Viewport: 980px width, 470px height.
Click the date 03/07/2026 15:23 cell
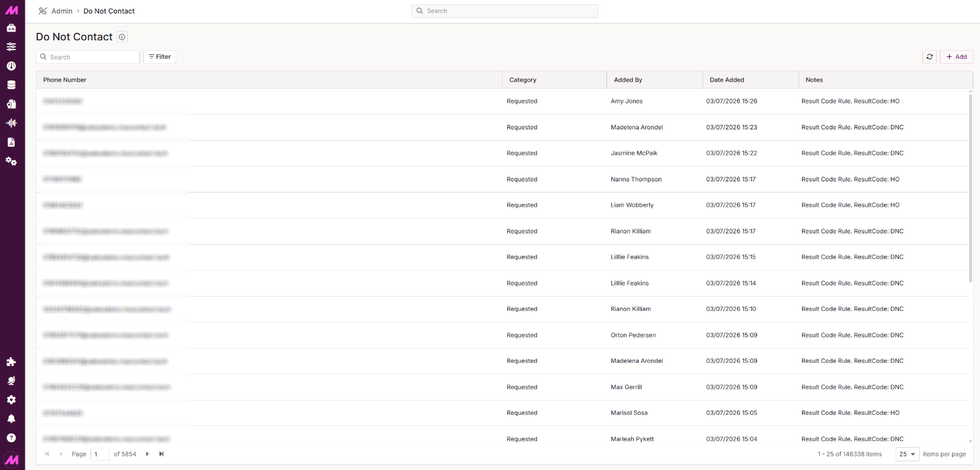tap(732, 127)
